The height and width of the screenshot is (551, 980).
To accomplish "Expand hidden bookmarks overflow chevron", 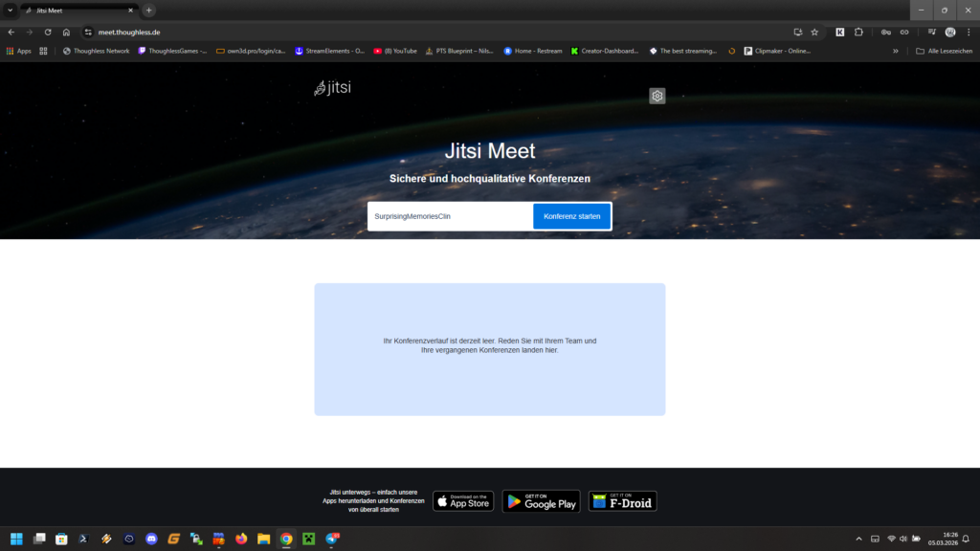I will tap(896, 51).
